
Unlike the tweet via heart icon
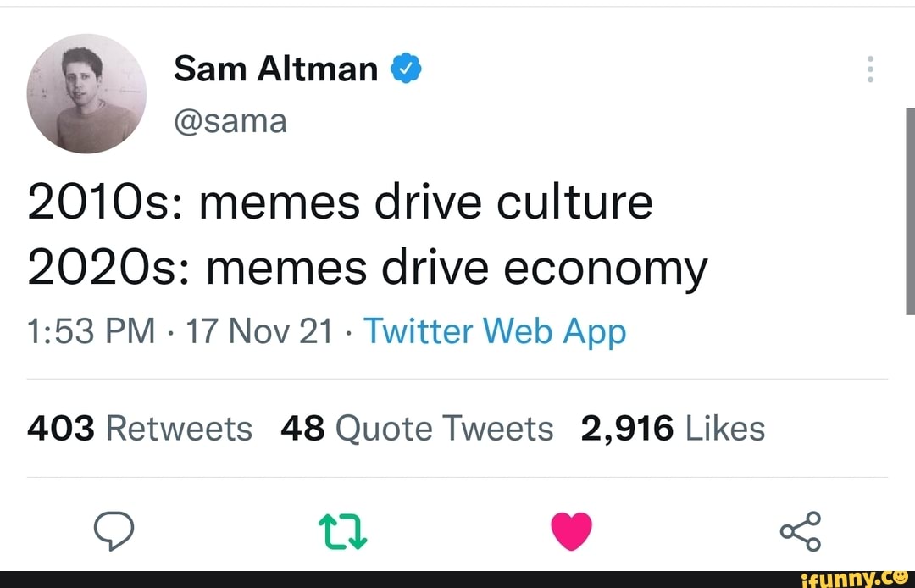[x=570, y=530]
